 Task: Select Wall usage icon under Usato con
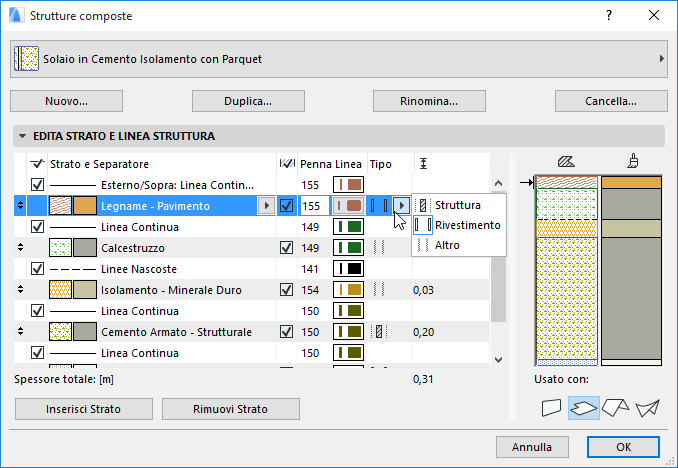(x=551, y=407)
